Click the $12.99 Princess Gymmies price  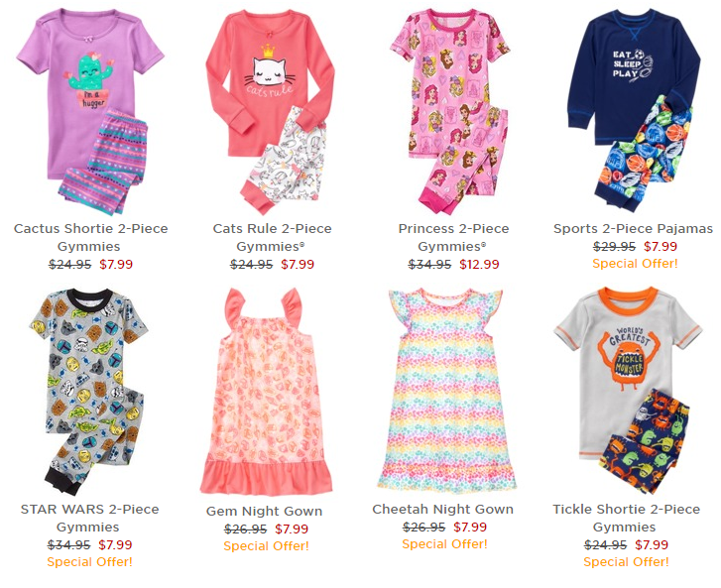pyautogui.click(x=479, y=265)
